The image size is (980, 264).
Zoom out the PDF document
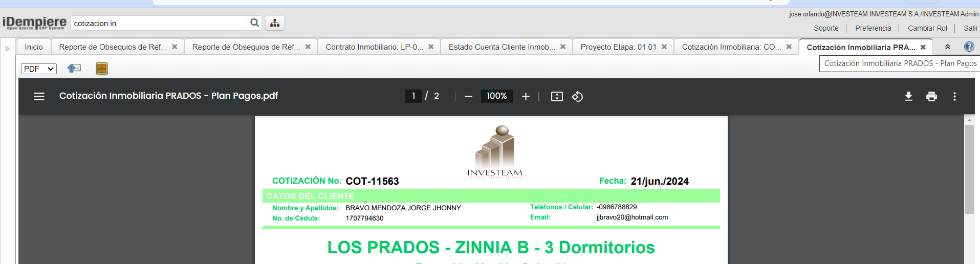[x=468, y=96]
